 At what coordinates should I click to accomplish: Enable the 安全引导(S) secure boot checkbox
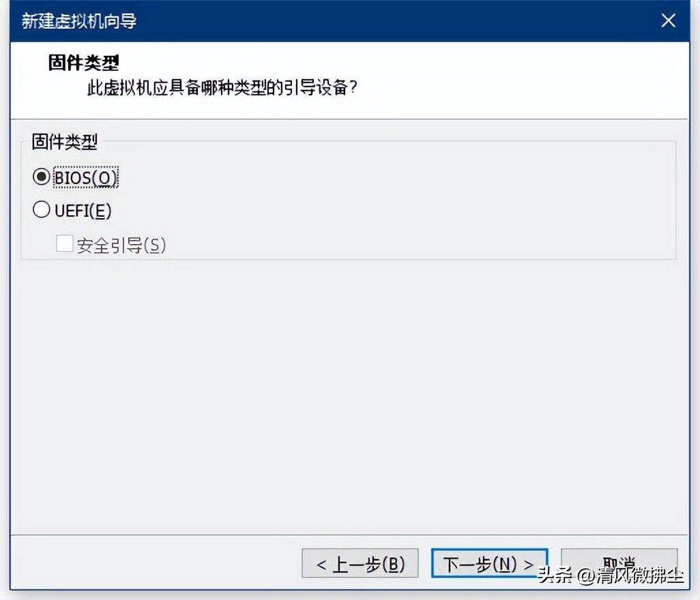[65, 243]
